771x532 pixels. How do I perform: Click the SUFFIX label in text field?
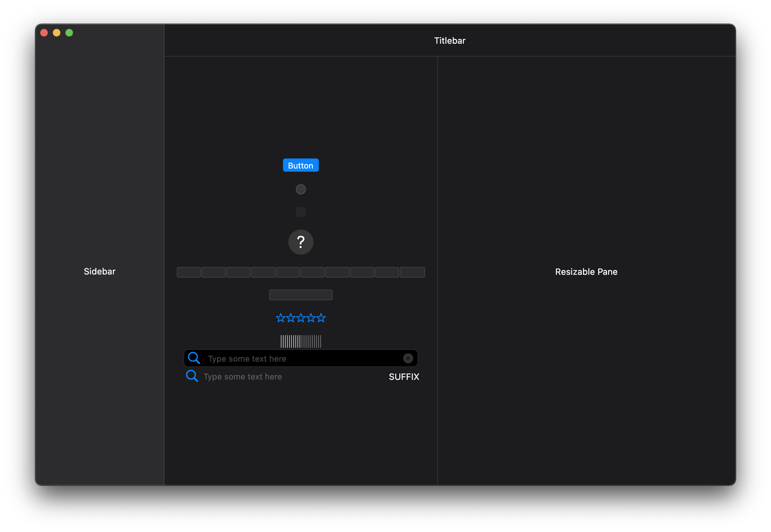click(x=404, y=377)
